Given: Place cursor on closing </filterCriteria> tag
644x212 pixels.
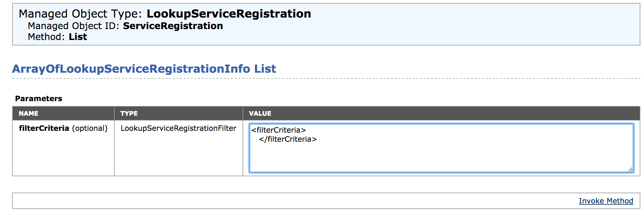Looking at the screenshot, I should click(288, 139).
